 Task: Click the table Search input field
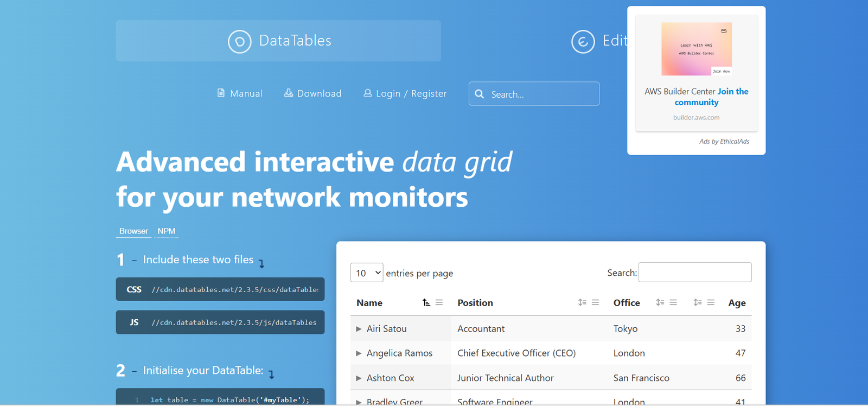694,272
